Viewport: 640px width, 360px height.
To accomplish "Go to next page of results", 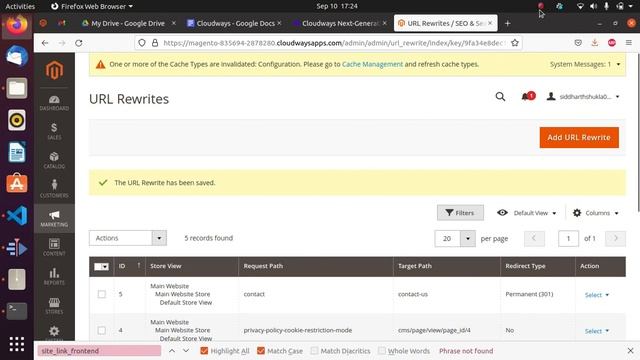I will pos(616,238).
